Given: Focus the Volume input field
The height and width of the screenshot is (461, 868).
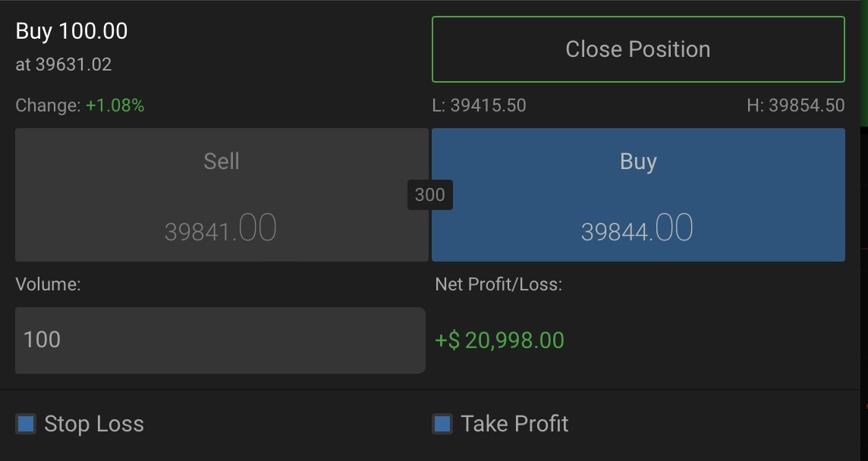Looking at the screenshot, I should 220,340.
